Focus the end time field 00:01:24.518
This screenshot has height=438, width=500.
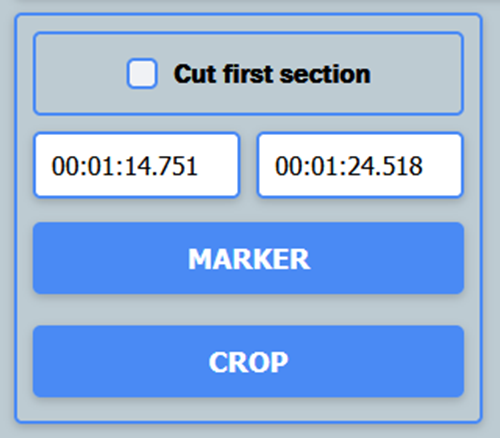pos(360,165)
